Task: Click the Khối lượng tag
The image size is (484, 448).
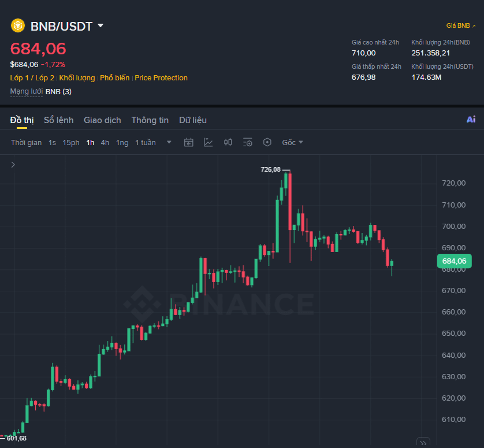Action: coord(77,78)
